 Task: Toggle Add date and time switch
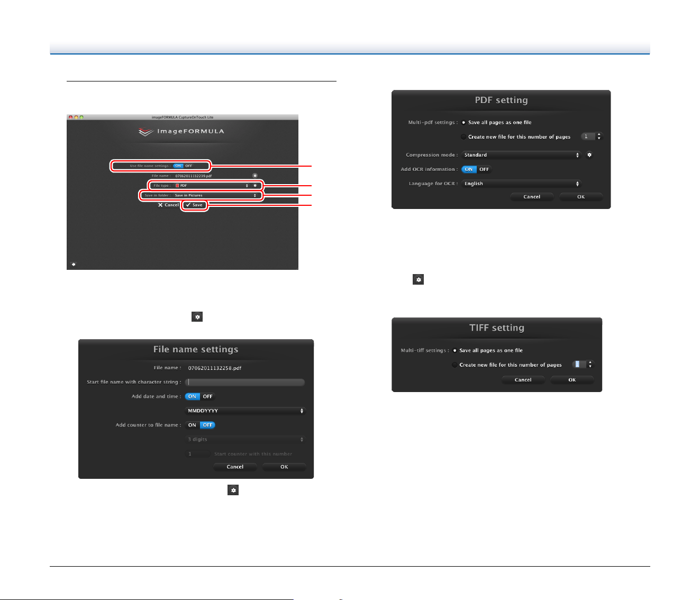200,396
